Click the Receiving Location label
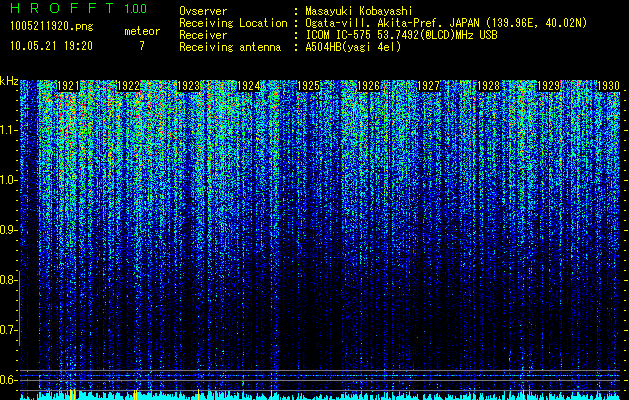The height and width of the screenshot is (400, 629). click(x=233, y=23)
